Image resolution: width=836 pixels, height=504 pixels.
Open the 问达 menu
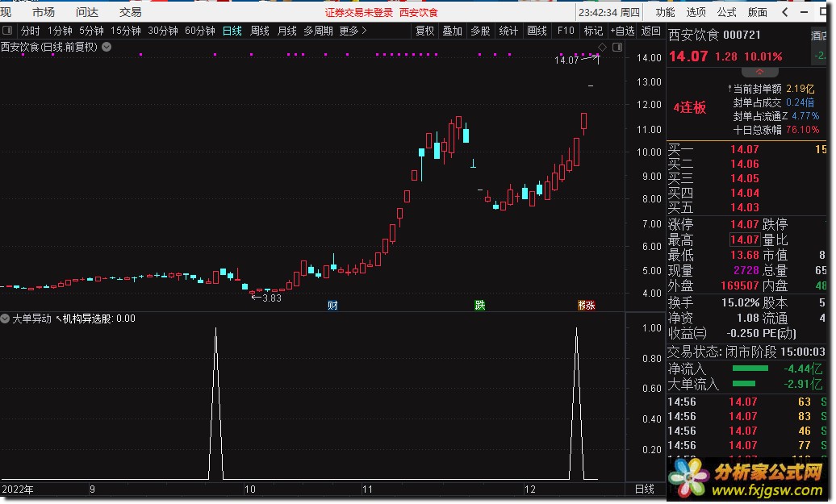[87, 12]
